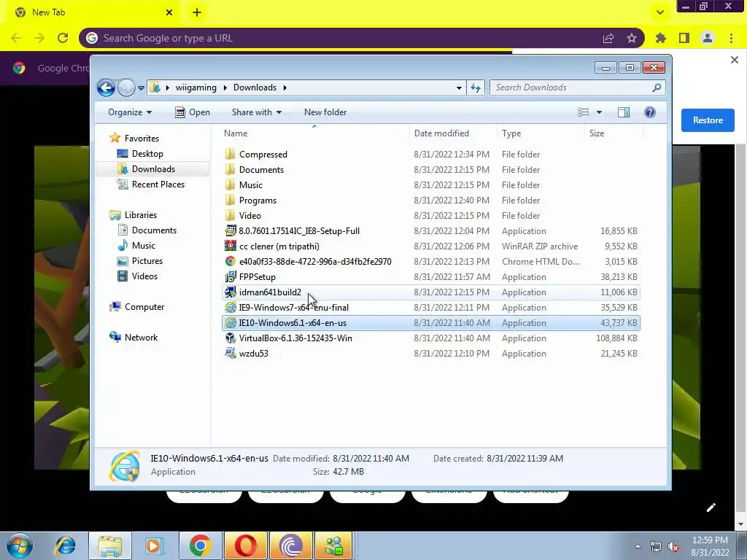Toggle the preview pane icon

click(624, 112)
